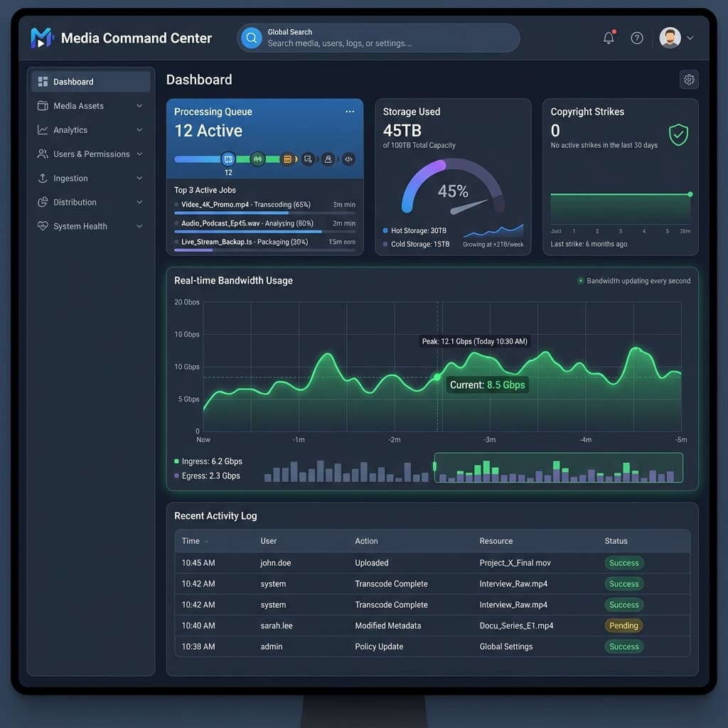Click the copyright protection shield icon
Screen dimensions: 728x728
tap(678, 135)
